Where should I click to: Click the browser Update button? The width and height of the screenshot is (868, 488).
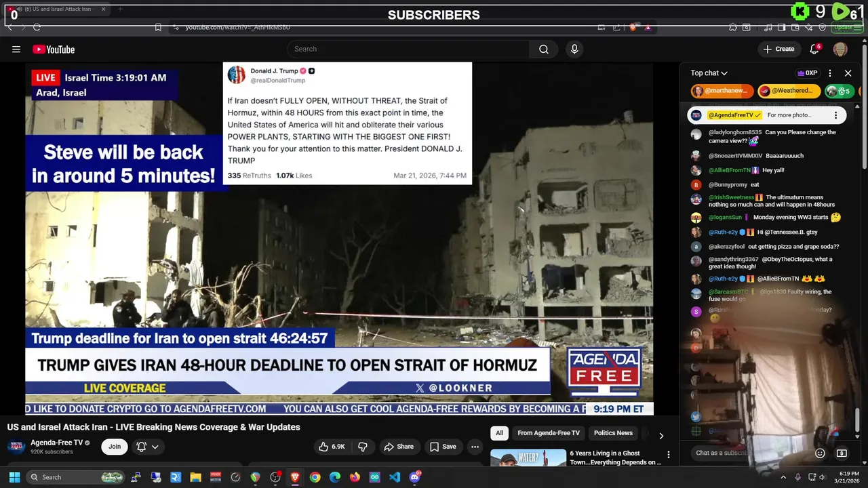tap(846, 27)
